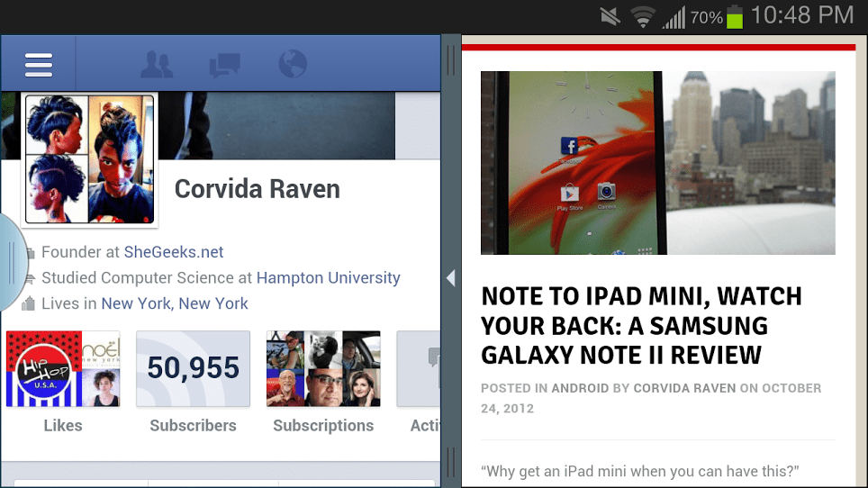Tap the cellular signal bars icon

tap(674, 17)
